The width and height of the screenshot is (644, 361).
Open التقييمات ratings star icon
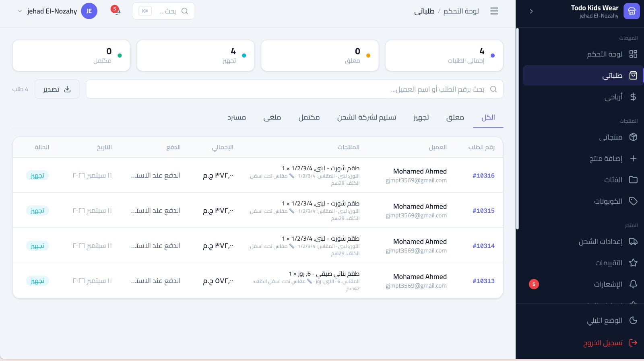pyautogui.click(x=633, y=263)
